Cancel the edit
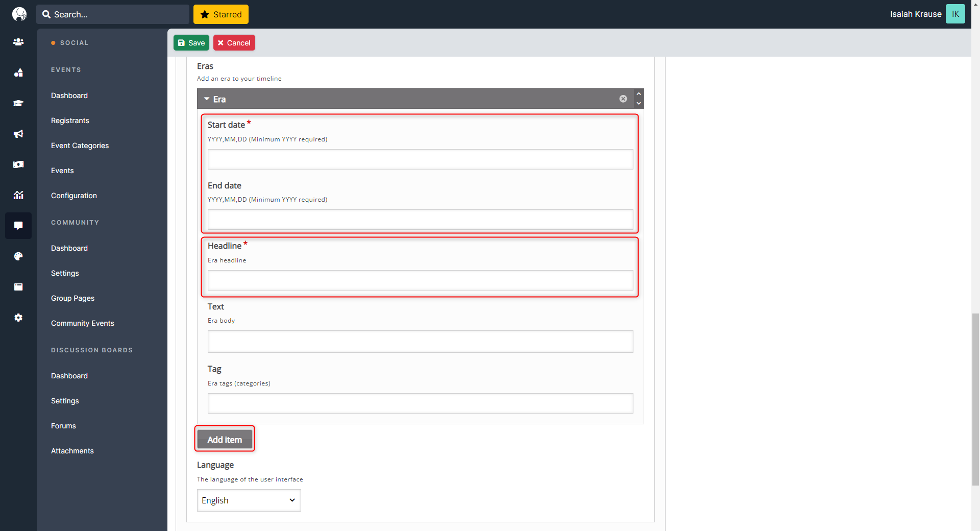 [x=234, y=43]
